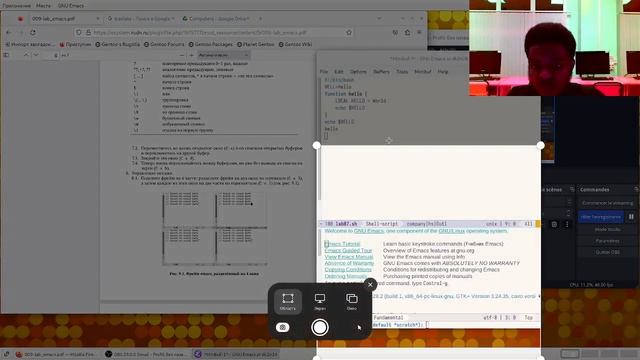640x360 pixels.
Task: Follow the Absence of Warranty link
Action: [349, 263]
